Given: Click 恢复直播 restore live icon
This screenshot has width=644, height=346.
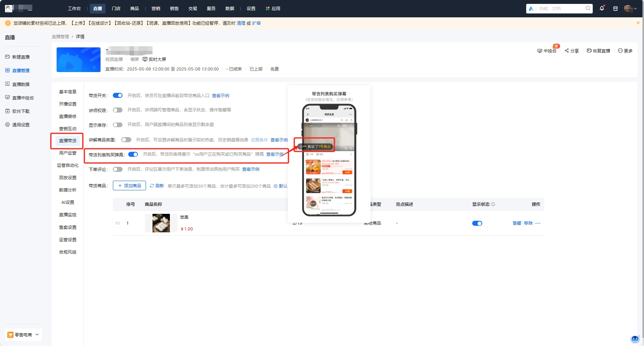Looking at the screenshot, I should [589, 51].
